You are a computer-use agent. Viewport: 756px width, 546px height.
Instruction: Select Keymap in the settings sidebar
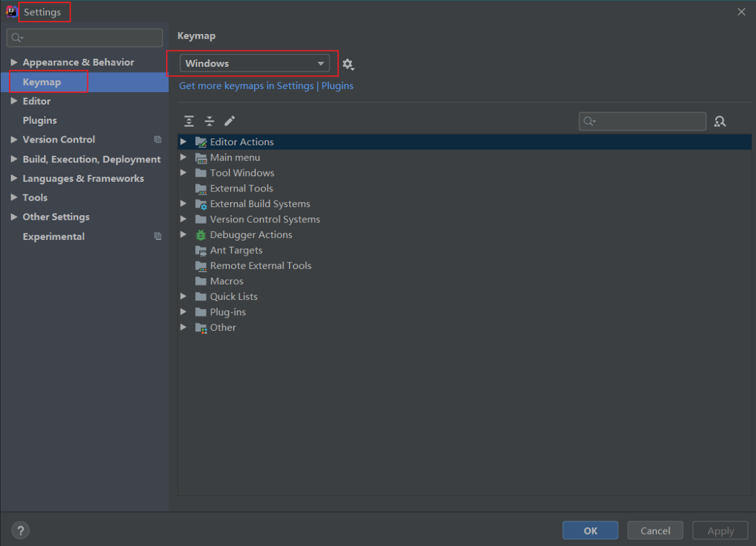click(85, 82)
